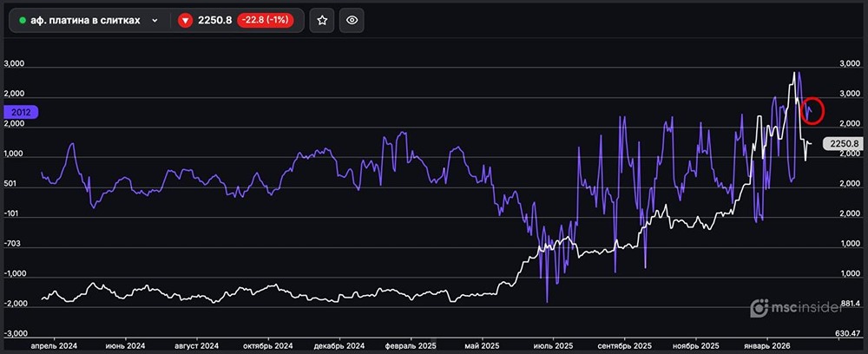Click the -3,000 left axis label
The image size is (868, 354).
17,333
